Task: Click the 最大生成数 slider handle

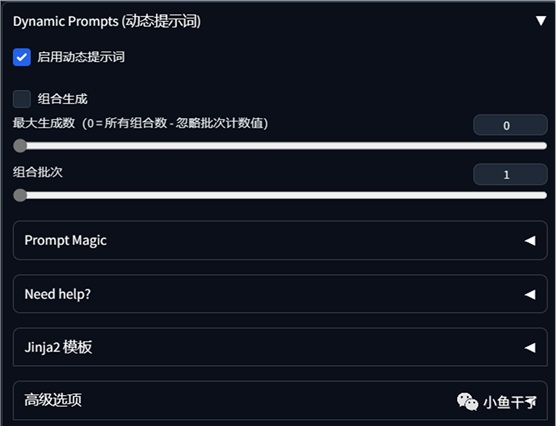Action: point(20,146)
